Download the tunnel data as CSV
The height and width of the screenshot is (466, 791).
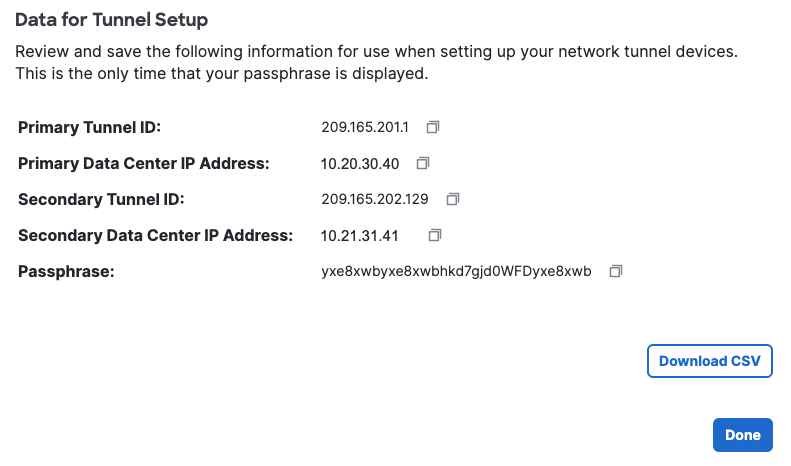pos(710,361)
